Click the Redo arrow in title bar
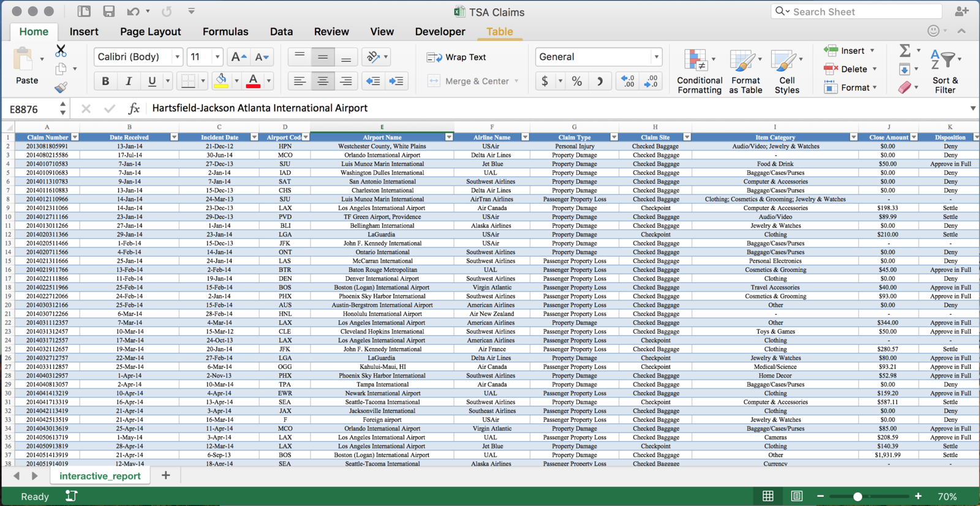 coord(167,12)
